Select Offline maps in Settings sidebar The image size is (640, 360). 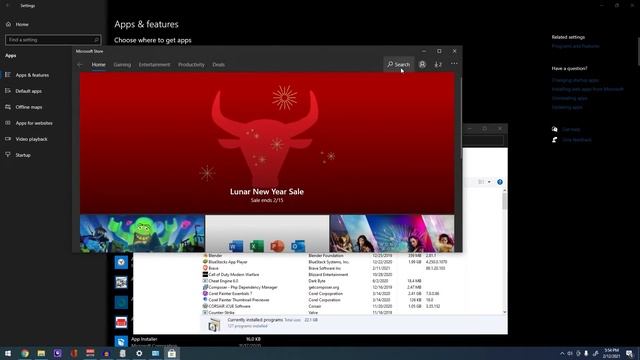coord(29,107)
